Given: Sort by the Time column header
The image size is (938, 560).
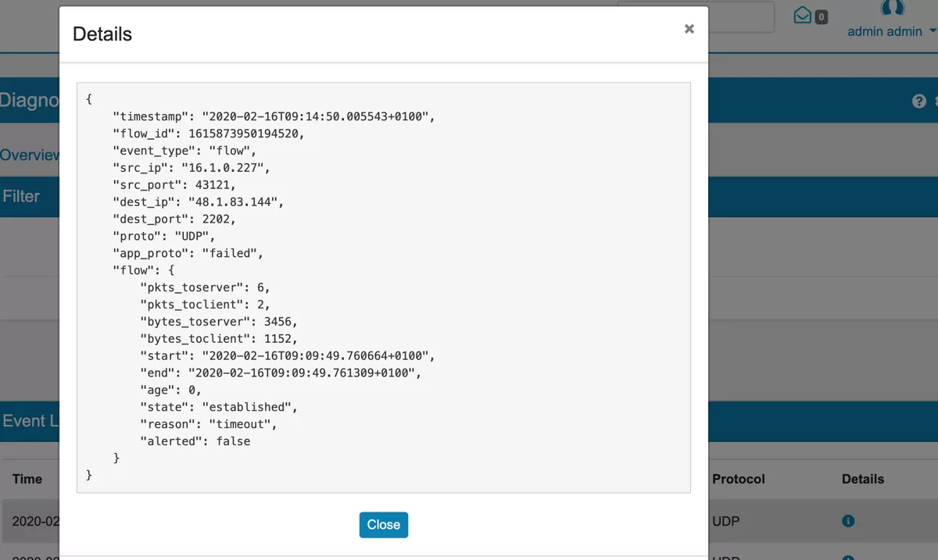Looking at the screenshot, I should click(x=27, y=479).
